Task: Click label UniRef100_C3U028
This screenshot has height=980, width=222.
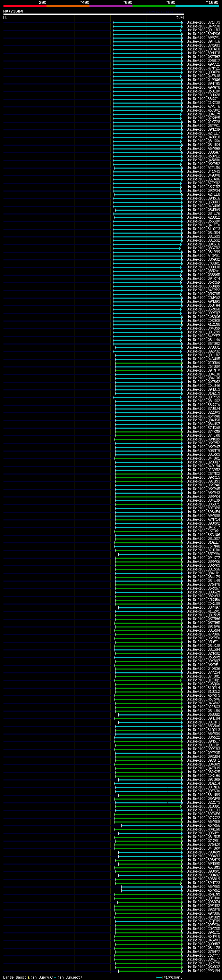Action: click(x=203, y=95)
